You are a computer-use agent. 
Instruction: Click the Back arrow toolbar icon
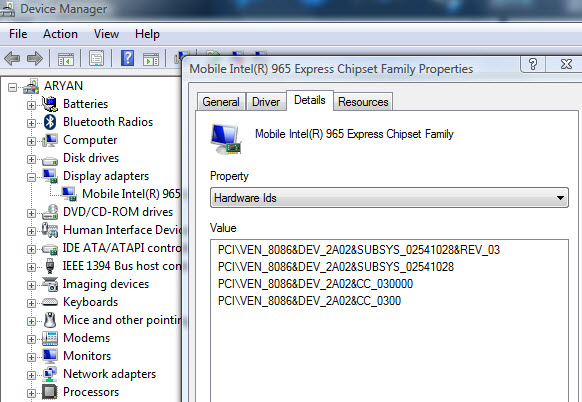pos(12,59)
